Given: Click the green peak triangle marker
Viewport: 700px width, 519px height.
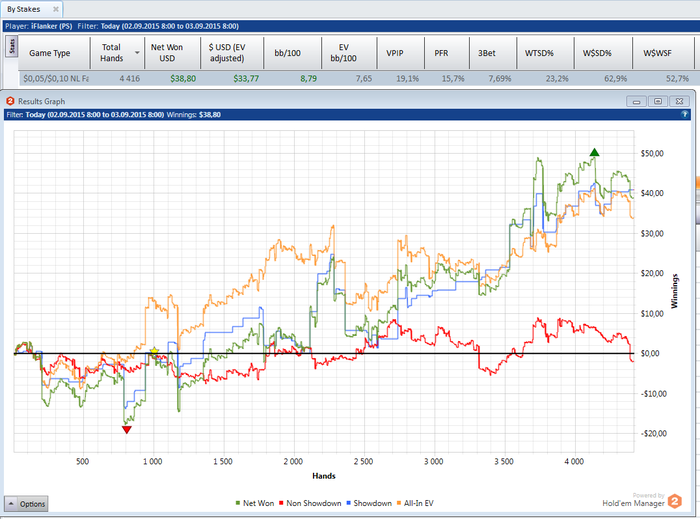Looking at the screenshot, I should tap(594, 153).
